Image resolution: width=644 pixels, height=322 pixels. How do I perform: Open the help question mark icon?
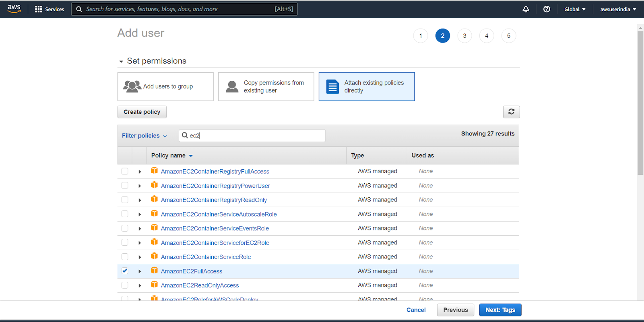pyautogui.click(x=547, y=9)
